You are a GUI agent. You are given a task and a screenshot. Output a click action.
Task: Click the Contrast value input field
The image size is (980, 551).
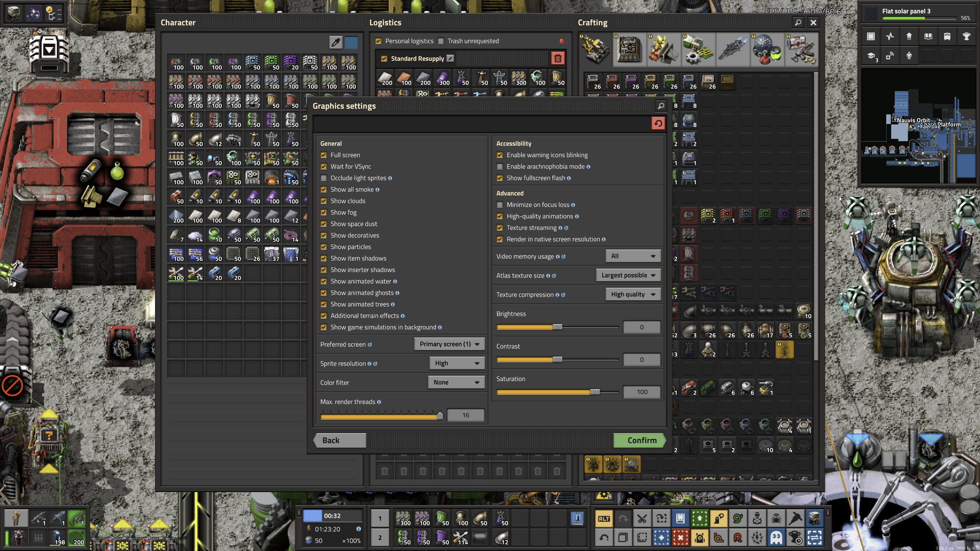tap(642, 360)
